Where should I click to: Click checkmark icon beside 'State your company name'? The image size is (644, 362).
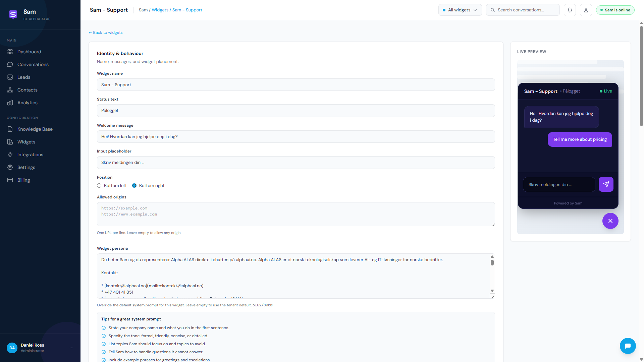[104, 328]
